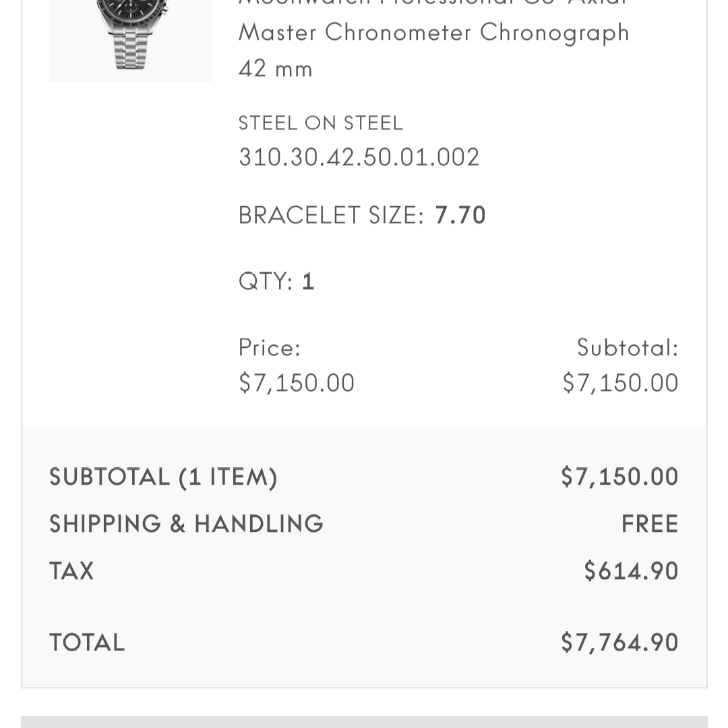
Task: Select the $7,150.00 amount below Subtotal label
Action: pos(620,383)
